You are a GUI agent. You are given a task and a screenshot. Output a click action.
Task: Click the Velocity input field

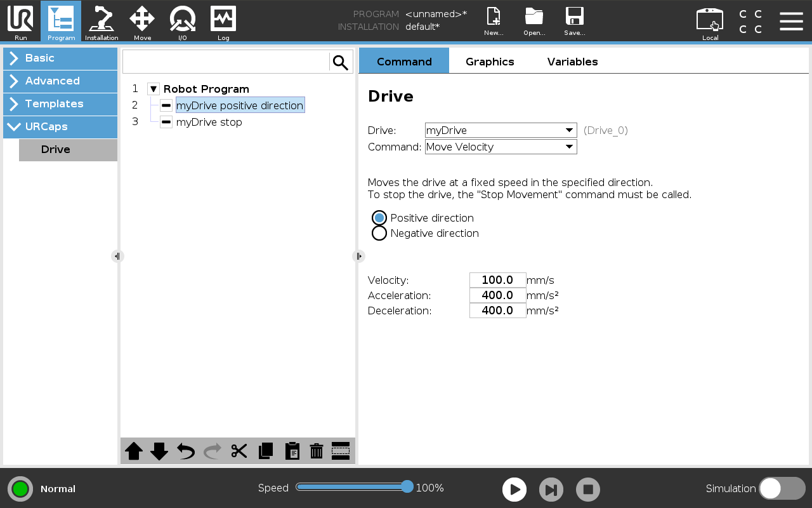[x=497, y=280]
